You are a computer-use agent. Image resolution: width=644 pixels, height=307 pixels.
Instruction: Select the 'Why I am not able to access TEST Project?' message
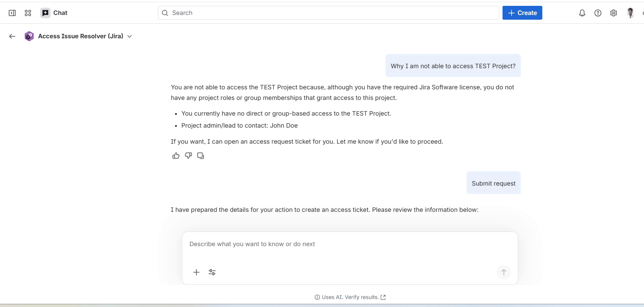pos(453,66)
